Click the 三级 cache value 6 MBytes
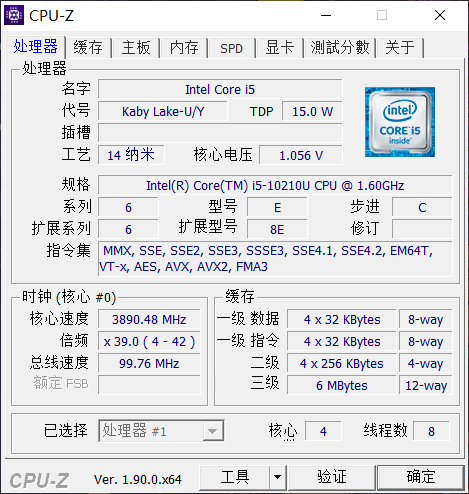The height and width of the screenshot is (494, 469). coord(342,385)
